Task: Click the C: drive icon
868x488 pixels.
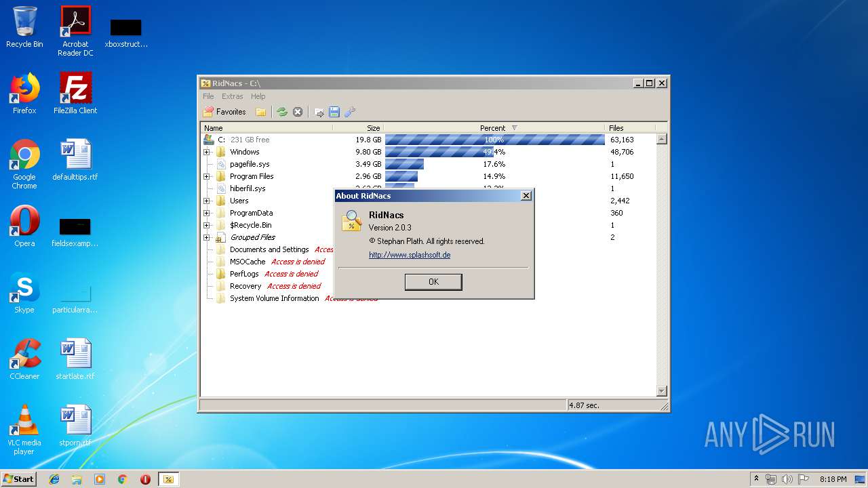Action: (x=209, y=140)
